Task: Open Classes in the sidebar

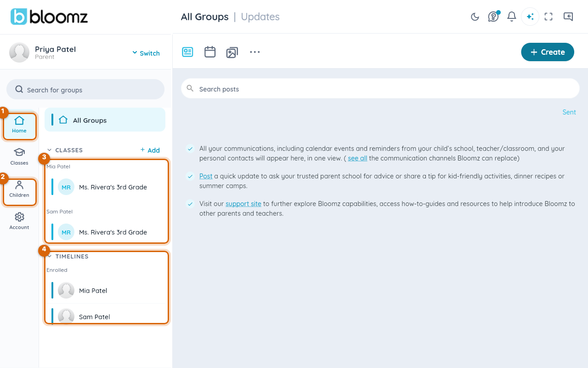Action: [x=19, y=156]
